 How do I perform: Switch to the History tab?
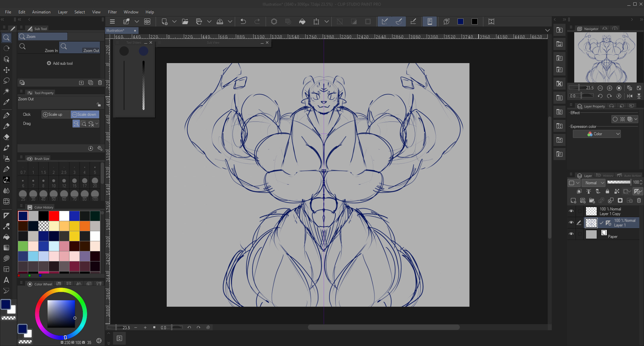[x=605, y=176]
